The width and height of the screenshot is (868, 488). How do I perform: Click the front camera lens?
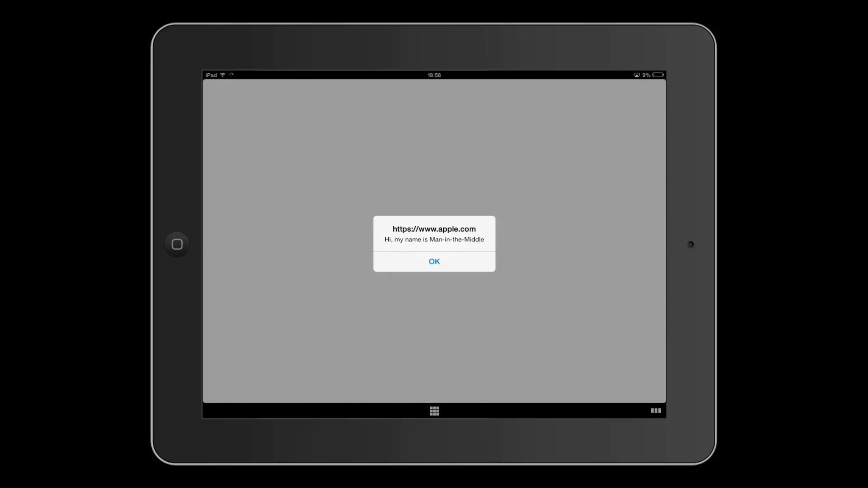pyautogui.click(x=690, y=244)
